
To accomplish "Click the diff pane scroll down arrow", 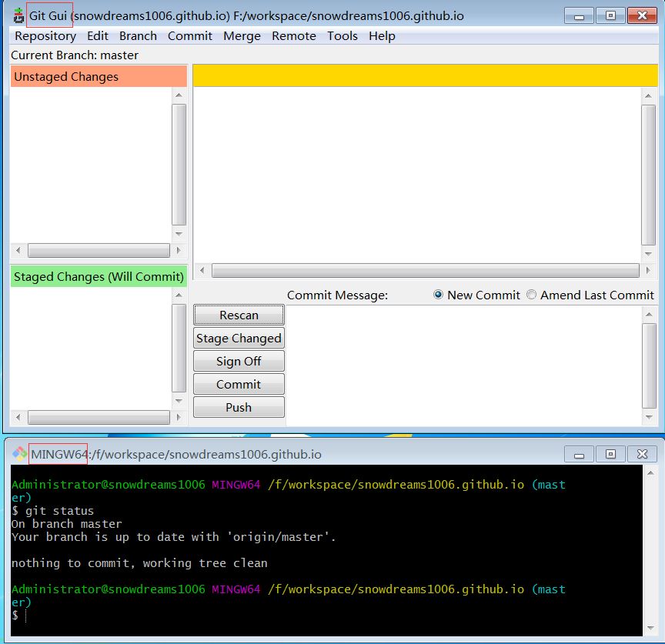I will click(x=649, y=254).
